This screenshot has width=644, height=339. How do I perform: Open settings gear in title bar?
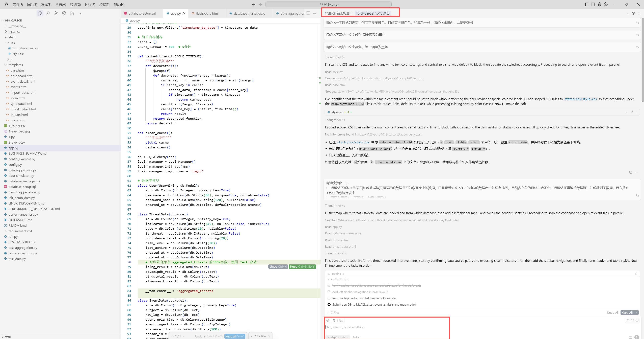pyautogui.click(x=606, y=4)
